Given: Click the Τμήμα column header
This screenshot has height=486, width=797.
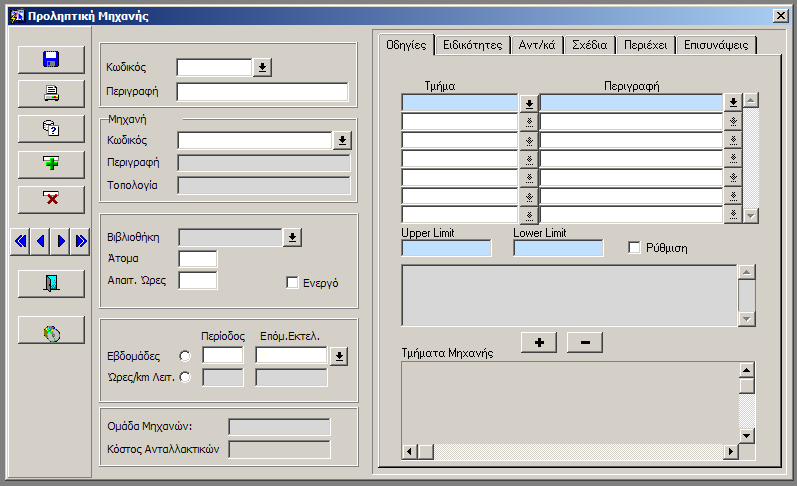Looking at the screenshot, I should pyautogui.click(x=440, y=86).
